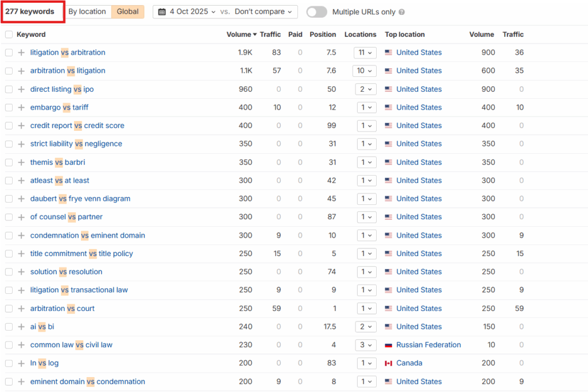Expand the locations dropdown for 'common law vs civil law'
The height and width of the screenshot is (392, 588).
pos(365,345)
